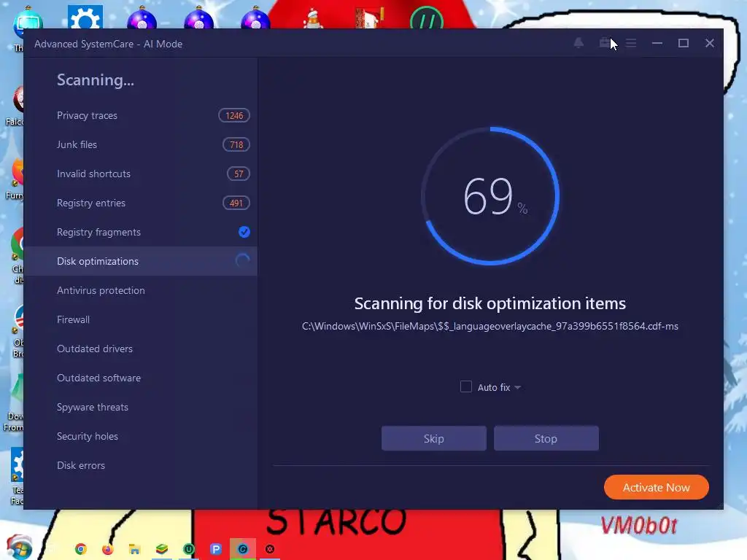
Task: Open the green U uninstaller taskbar icon
Action: point(189,549)
